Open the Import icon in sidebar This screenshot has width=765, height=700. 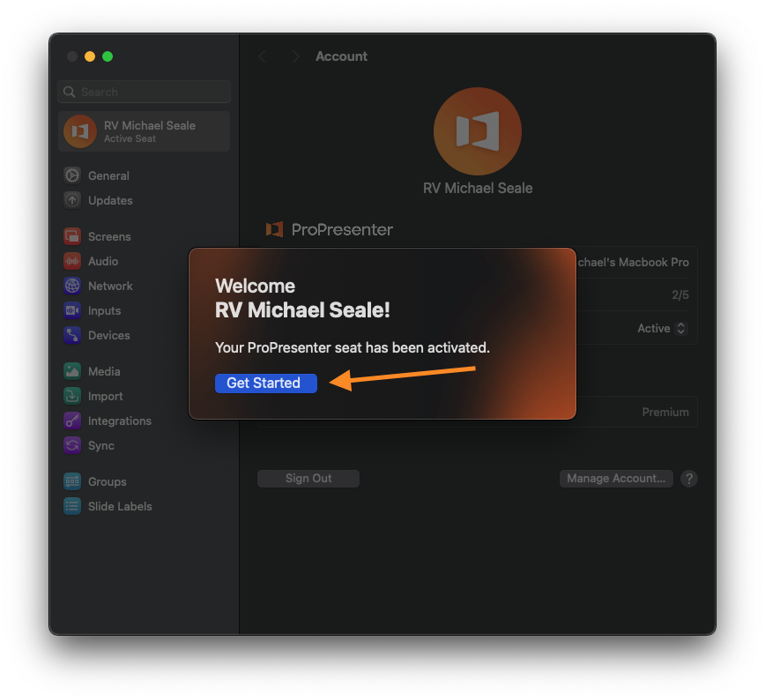(72, 396)
